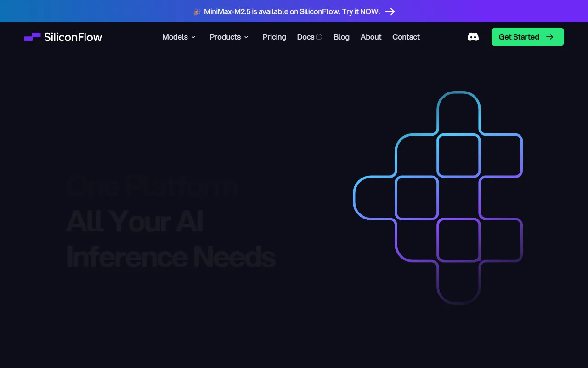Click the arrow icon in the announcement banner

coord(390,11)
